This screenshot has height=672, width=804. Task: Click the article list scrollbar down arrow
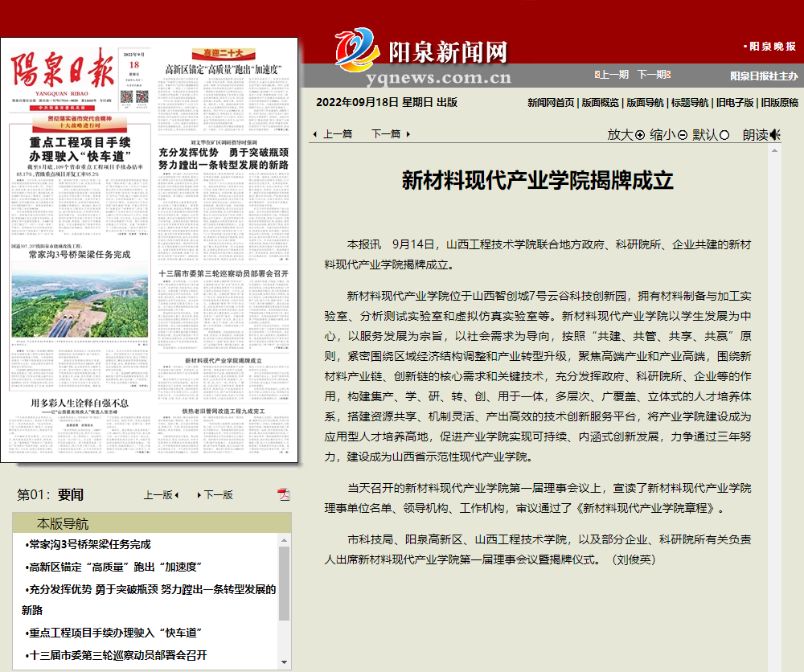click(x=284, y=663)
